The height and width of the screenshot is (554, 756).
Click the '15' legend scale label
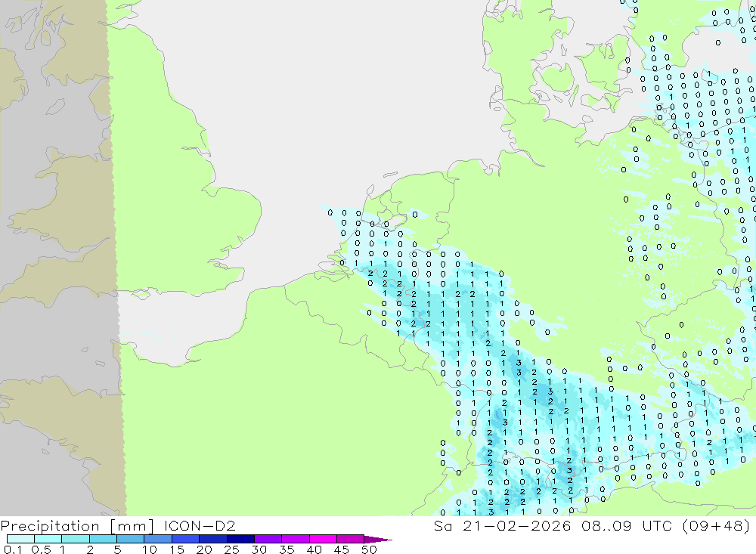click(177, 549)
